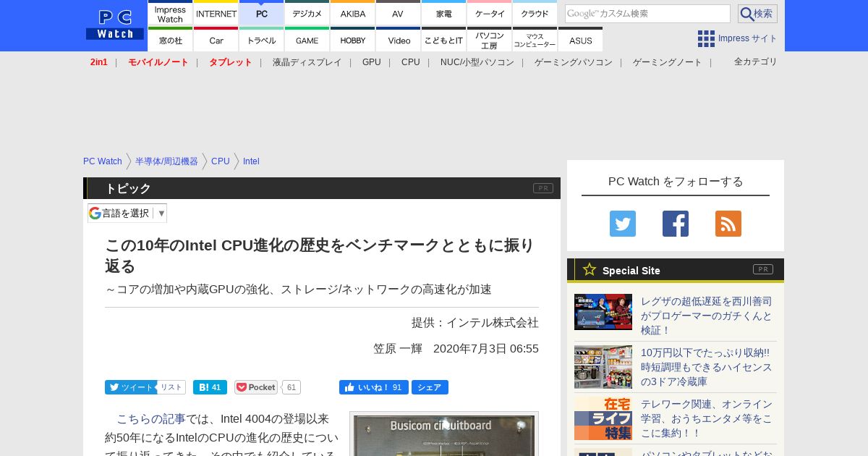Click the search magnifier button
This screenshot has width=868, height=456.
coord(757,14)
